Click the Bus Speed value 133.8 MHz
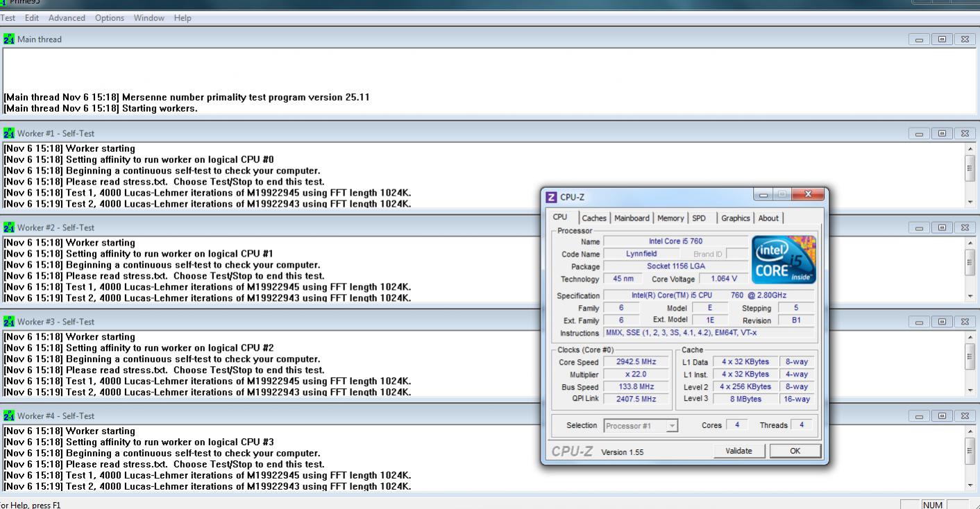 click(x=636, y=387)
